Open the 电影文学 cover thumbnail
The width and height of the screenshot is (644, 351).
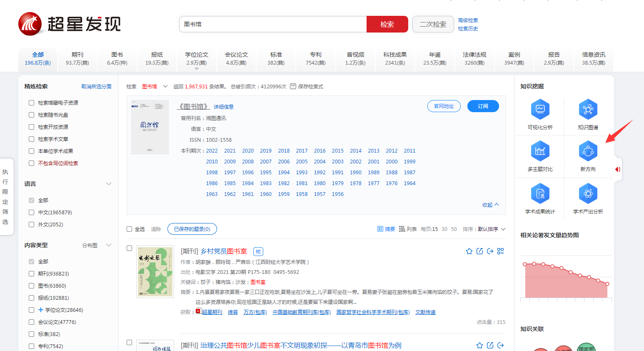pos(155,272)
